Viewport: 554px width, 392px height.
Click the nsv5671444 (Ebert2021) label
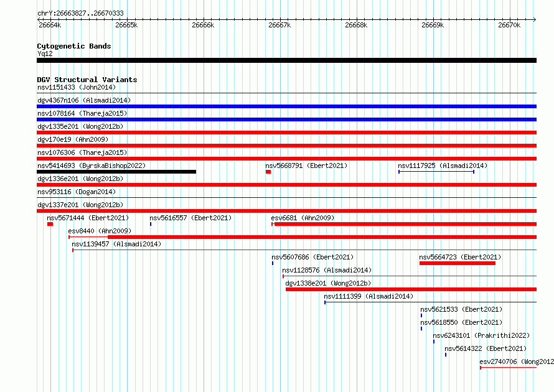(88, 218)
